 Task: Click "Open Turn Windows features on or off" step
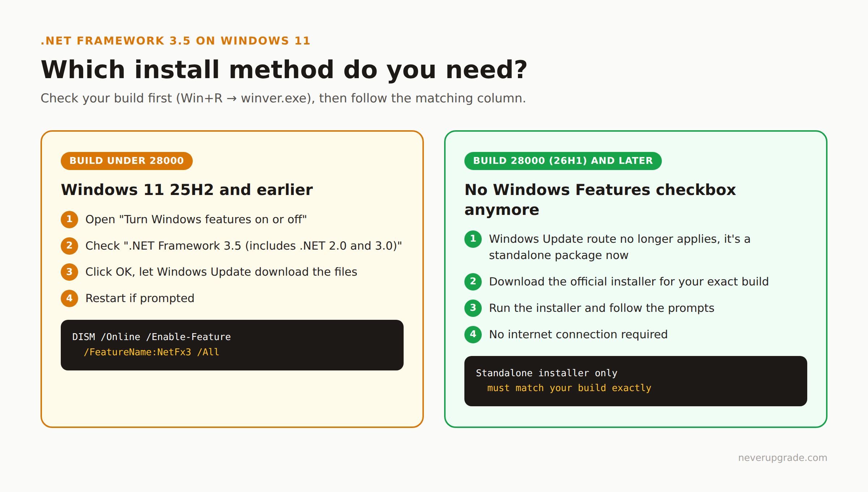click(196, 219)
